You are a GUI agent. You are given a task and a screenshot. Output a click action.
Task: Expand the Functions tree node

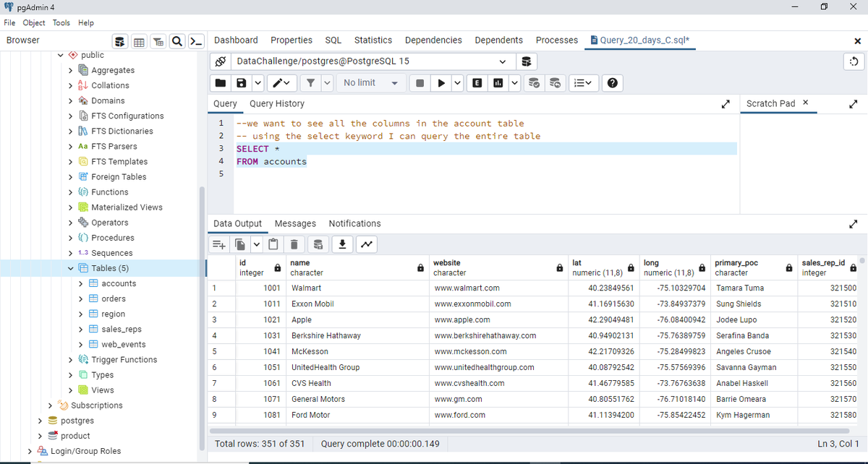[x=70, y=192]
